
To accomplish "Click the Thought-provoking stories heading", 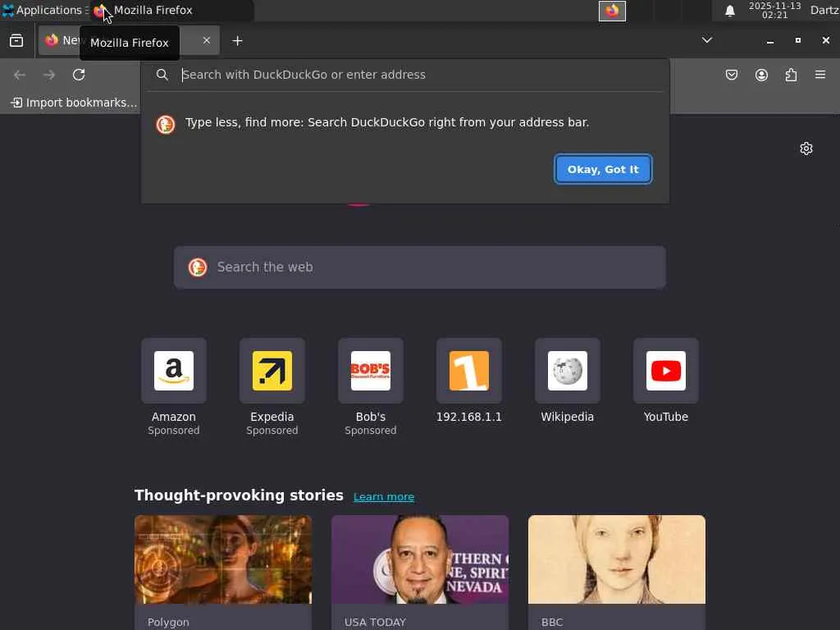I will tap(239, 495).
